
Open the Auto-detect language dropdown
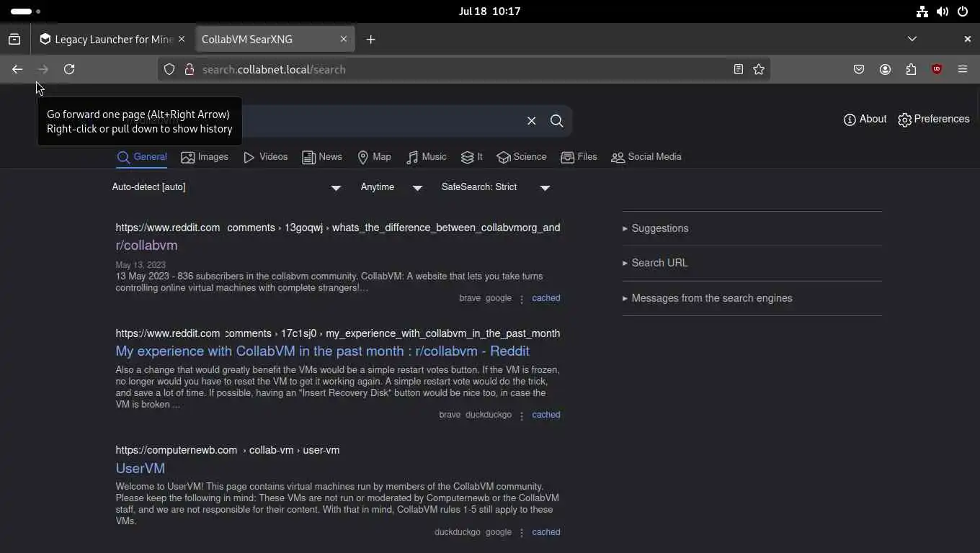pyautogui.click(x=227, y=187)
